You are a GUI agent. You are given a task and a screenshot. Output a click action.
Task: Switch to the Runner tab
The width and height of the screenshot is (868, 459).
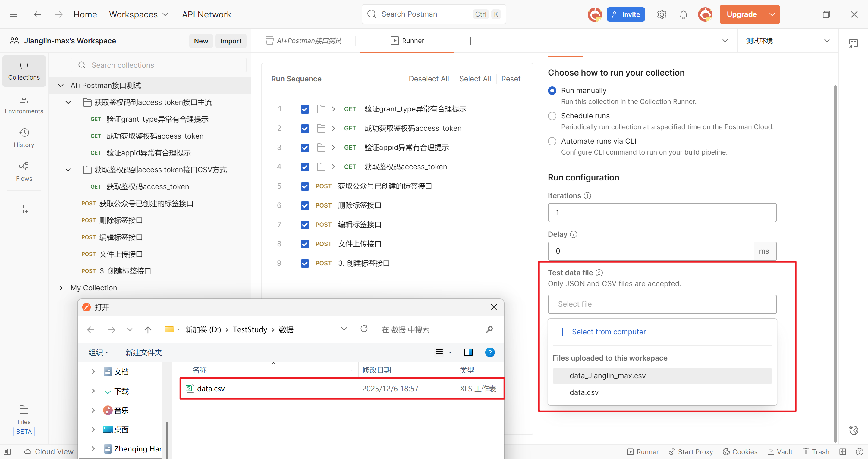pos(407,41)
